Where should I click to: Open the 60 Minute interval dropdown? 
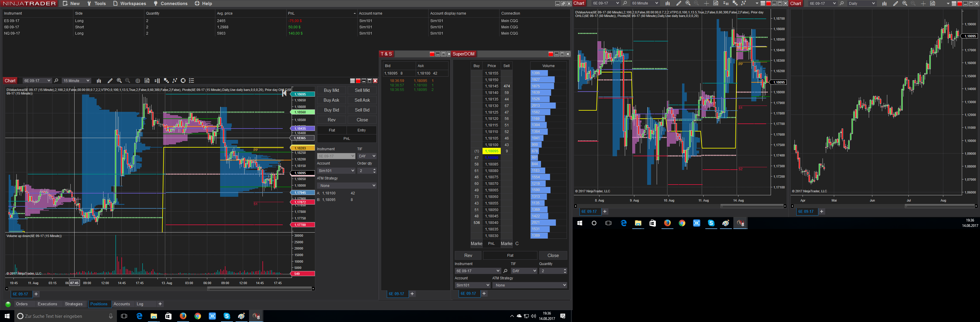point(645,3)
